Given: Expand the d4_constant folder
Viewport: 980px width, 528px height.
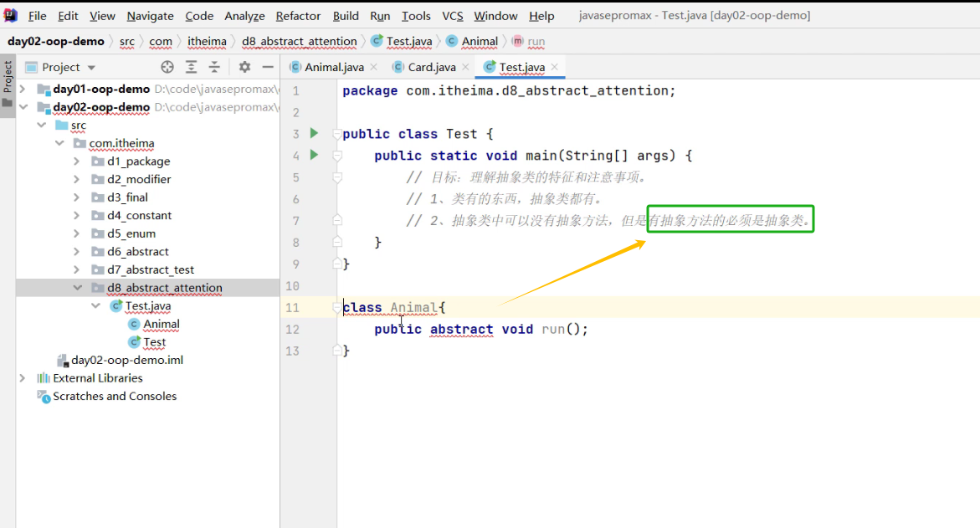Looking at the screenshot, I should click(x=77, y=216).
